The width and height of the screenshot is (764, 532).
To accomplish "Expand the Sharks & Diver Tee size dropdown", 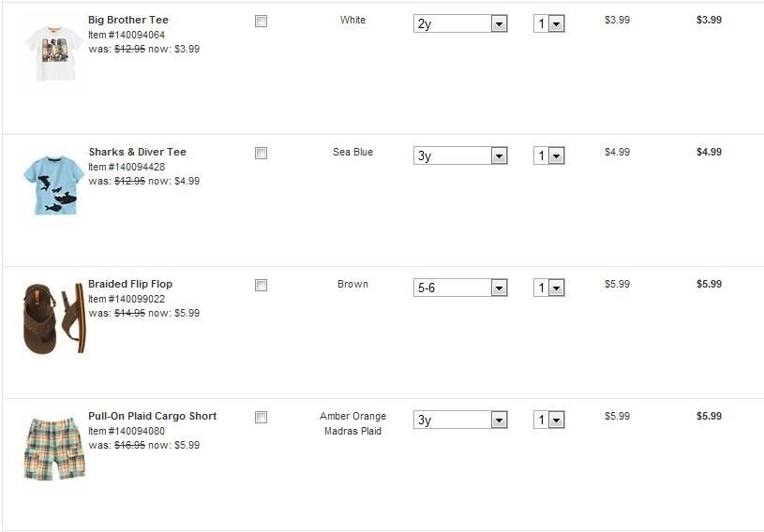I will click(x=460, y=156).
